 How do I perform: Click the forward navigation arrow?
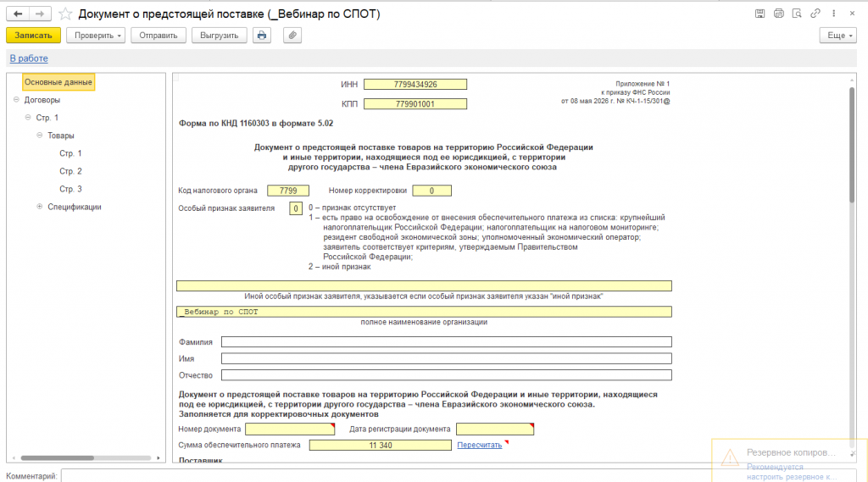(40, 14)
